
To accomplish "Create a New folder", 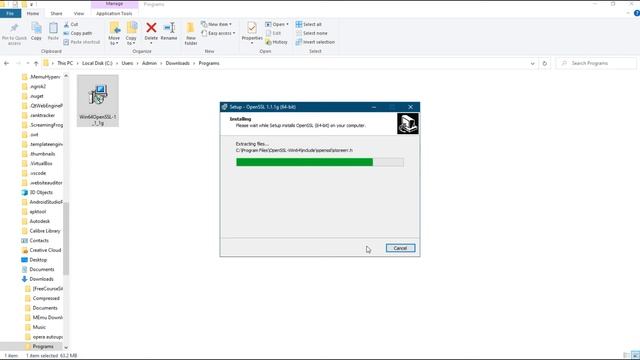I will 191,33.
